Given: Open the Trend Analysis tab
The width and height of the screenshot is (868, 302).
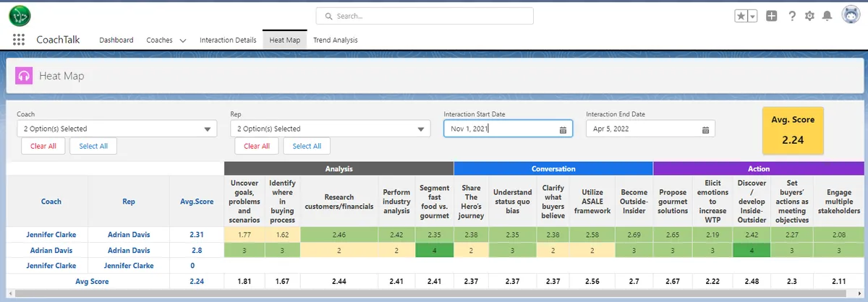Looking at the screenshot, I should 335,40.
